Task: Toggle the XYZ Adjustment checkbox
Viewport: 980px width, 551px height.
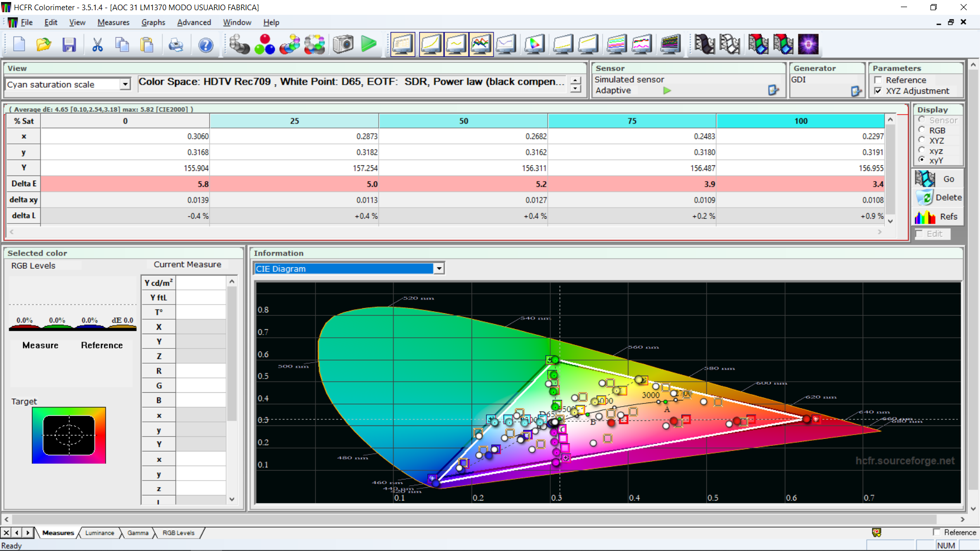Action: tap(878, 91)
